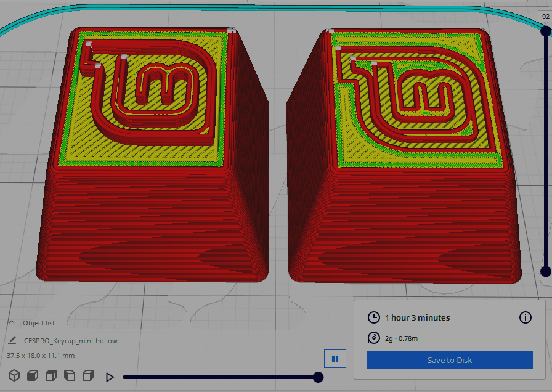
Task: Click Save to Disk button
Action: click(x=450, y=360)
